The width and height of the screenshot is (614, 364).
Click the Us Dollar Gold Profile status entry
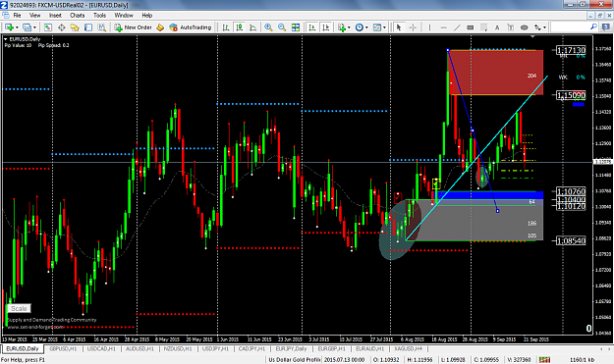(x=294, y=360)
